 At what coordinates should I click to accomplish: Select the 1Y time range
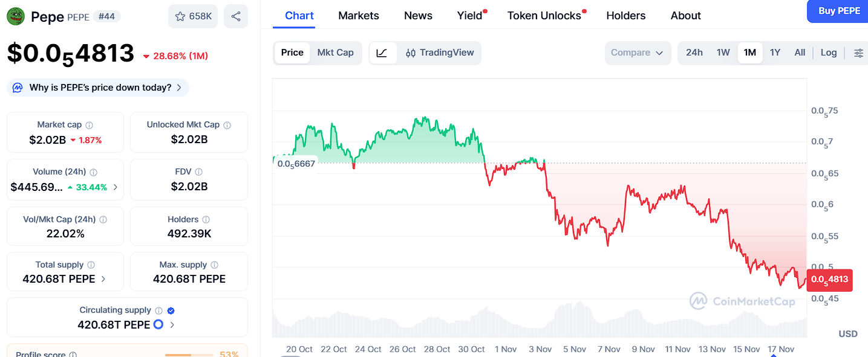pyautogui.click(x=775, y=53)
